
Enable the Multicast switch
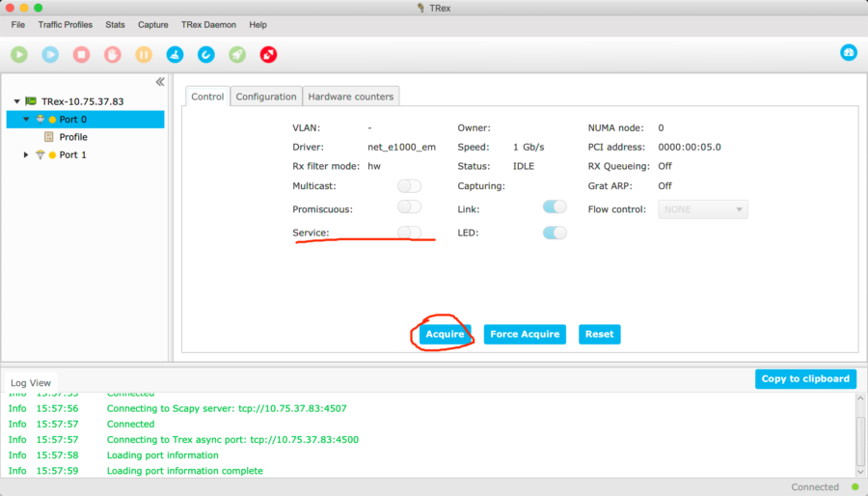click(x=409, y=186)
